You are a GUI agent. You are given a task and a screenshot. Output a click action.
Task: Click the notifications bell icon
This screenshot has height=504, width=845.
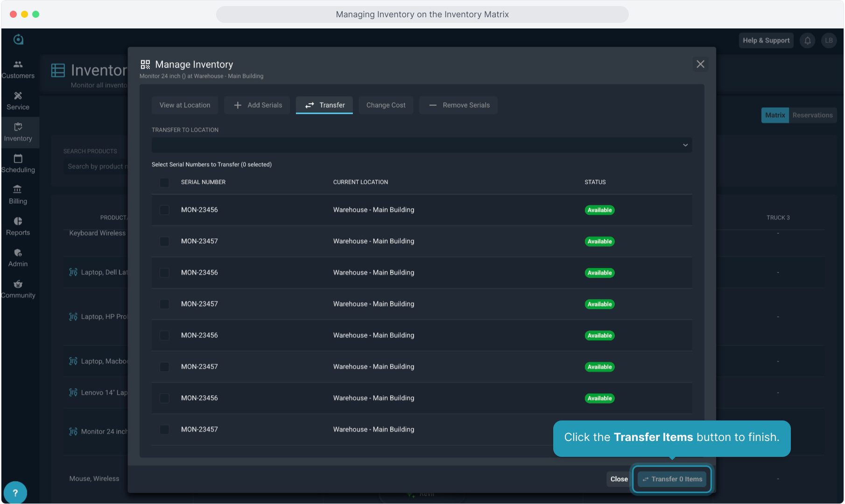[807, 41]
